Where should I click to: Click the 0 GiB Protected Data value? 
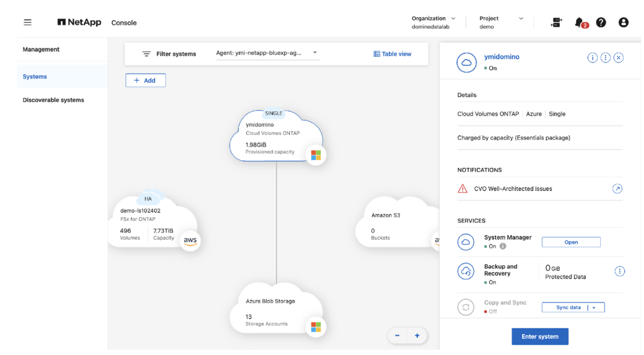point(553,268)
